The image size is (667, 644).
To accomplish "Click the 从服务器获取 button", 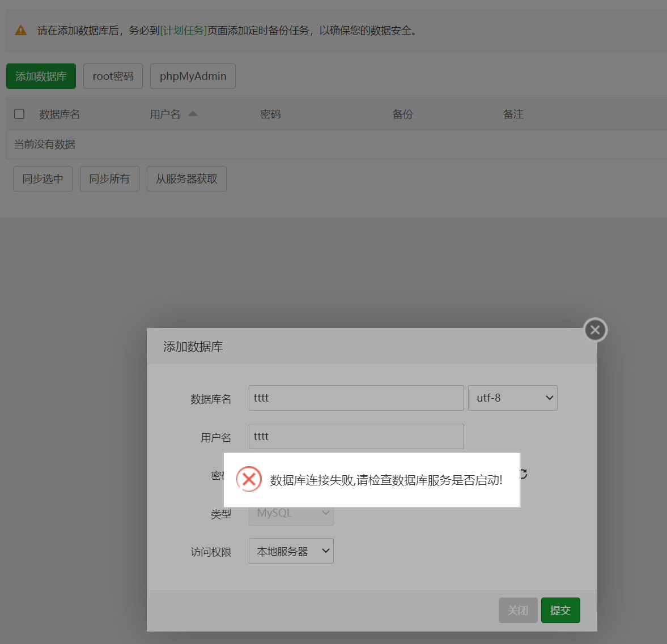I will (x=186, y=178).
